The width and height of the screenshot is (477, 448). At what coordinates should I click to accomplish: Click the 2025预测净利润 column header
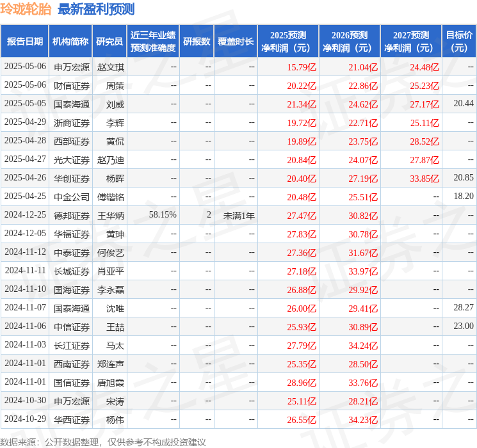(x=288, y=42)
